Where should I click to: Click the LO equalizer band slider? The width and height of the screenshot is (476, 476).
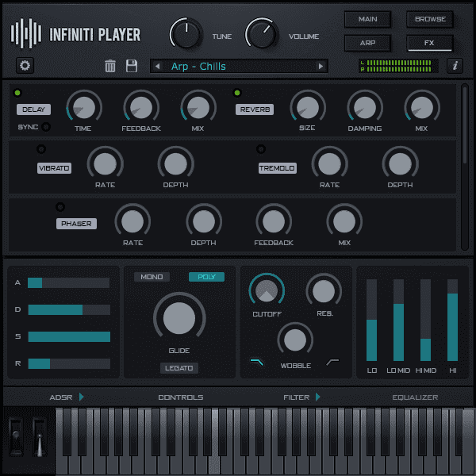click(x=371, y=320)
